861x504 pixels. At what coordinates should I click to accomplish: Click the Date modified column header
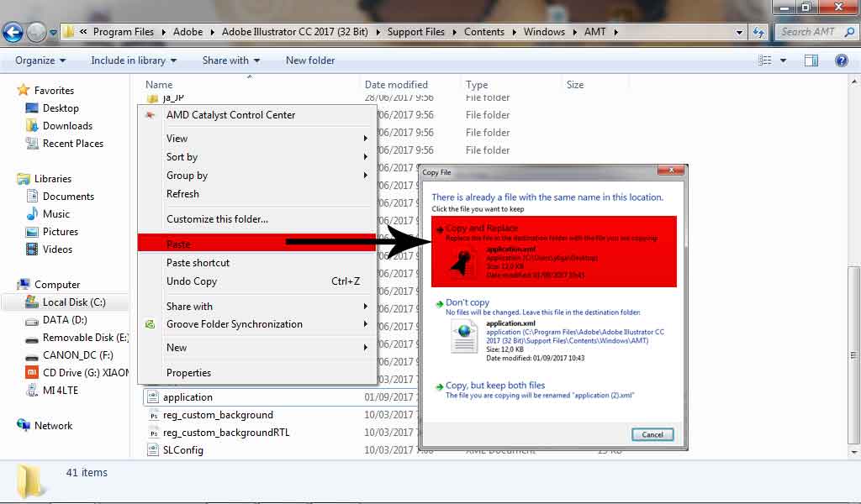pos(396,85)
